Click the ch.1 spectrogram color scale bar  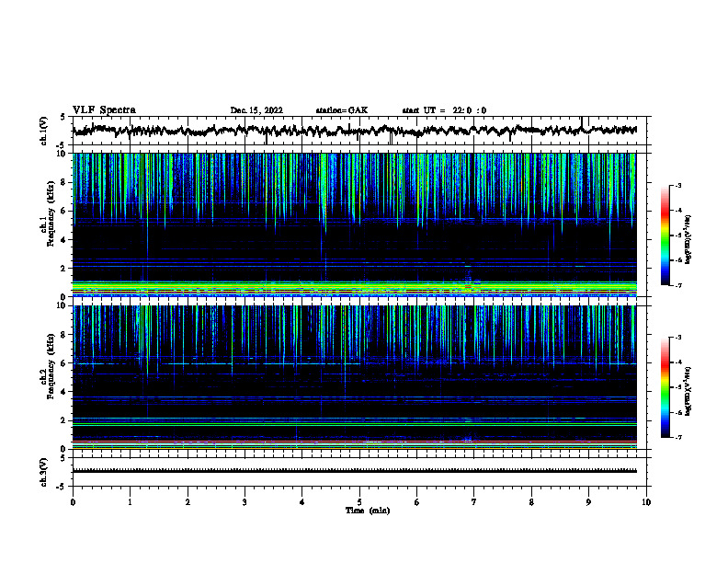(x=665, y=236)
